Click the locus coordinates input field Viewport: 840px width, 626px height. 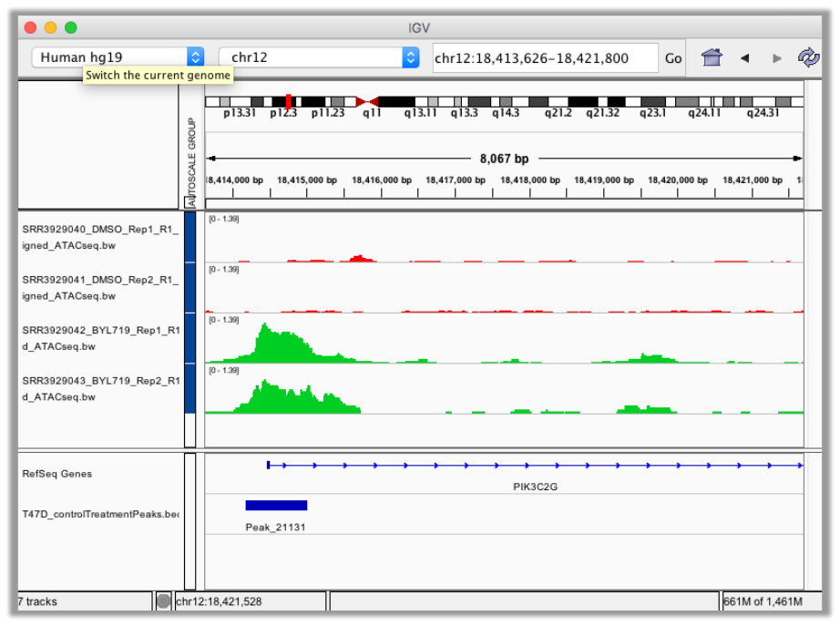543,58
